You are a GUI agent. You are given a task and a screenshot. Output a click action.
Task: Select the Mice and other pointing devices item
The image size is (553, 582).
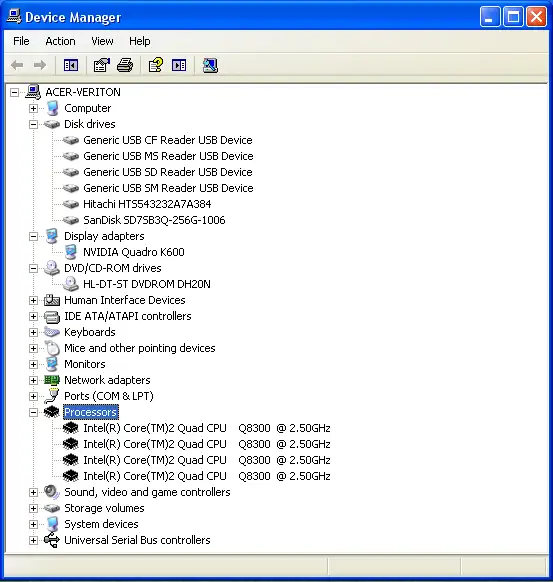tap(140, 348)
